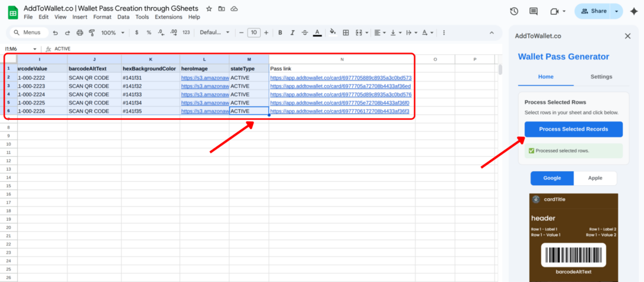This screenshot has height=282, width=644.
Task: Open the Insert menu
Action: pos(80,17)
